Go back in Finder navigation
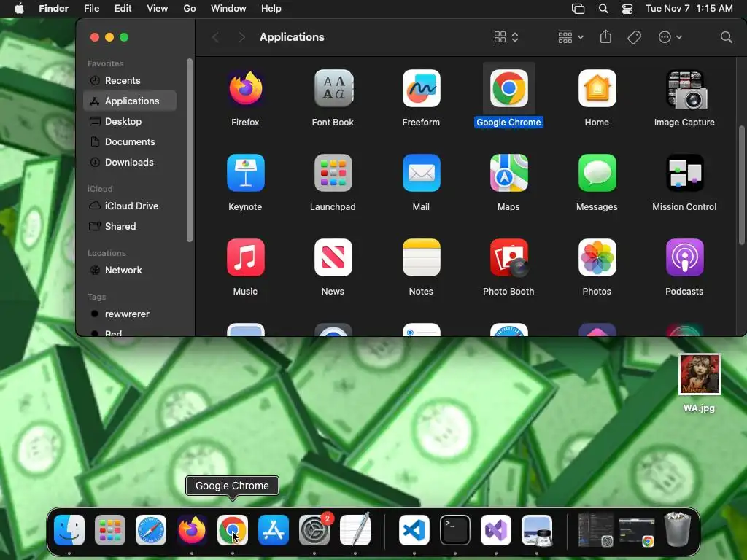Screen dimensions: 747x560 [x=215, y=37]
